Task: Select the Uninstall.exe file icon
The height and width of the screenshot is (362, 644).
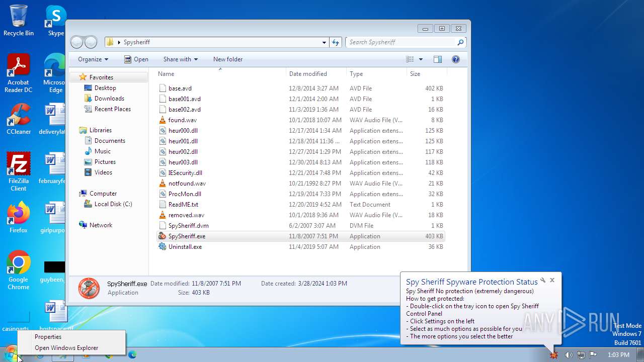Action: point(162,247)
